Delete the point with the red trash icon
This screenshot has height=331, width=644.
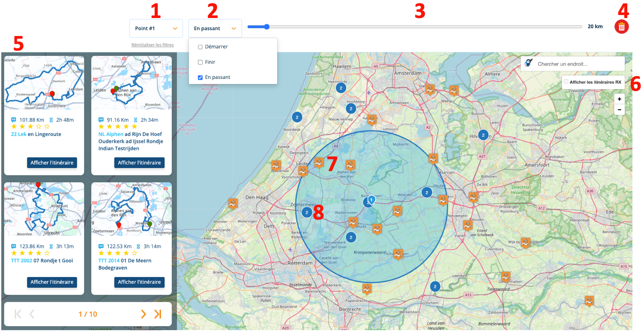622,27
